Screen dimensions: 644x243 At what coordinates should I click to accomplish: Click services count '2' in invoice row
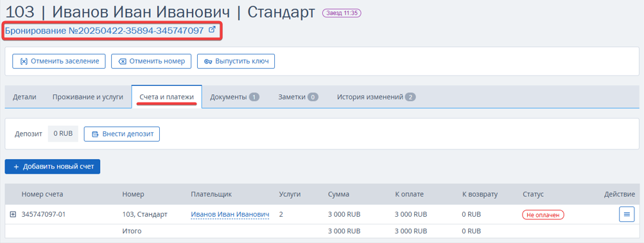pyautogui.click(x=281, y=214)
